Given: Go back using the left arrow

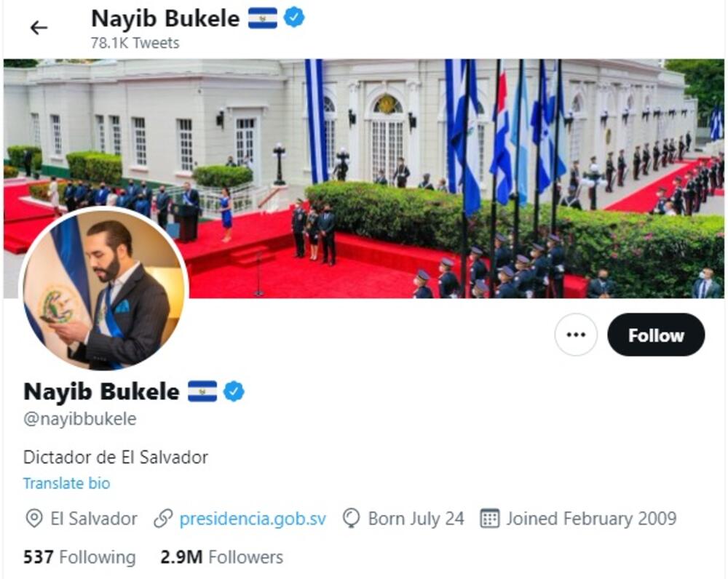Looking at the screenshot, I should 39,28.
